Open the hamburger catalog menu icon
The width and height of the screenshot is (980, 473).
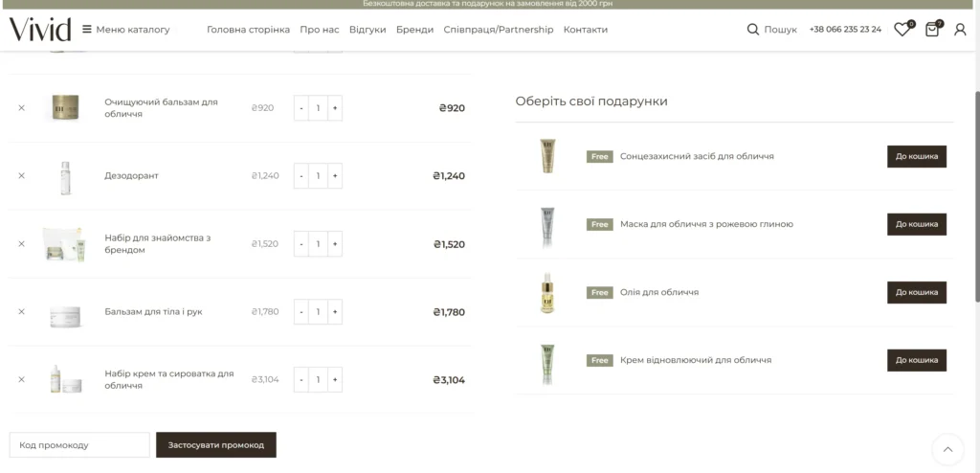pyautogui.click(x=87, y=30)
